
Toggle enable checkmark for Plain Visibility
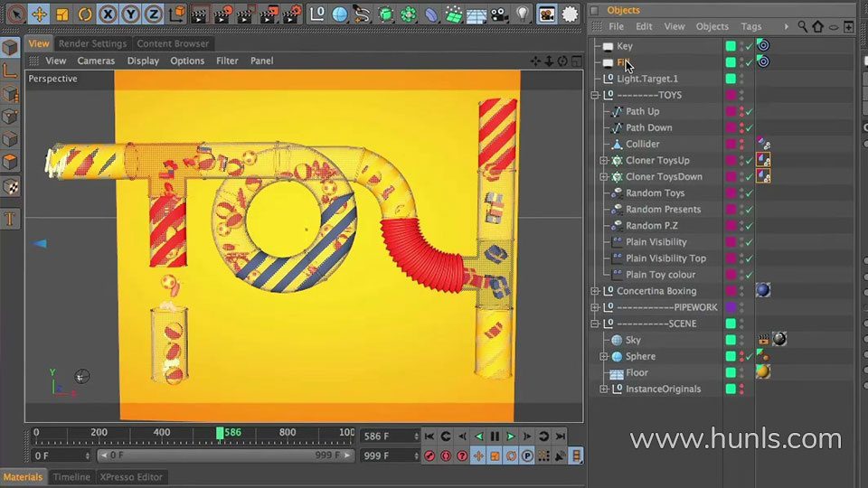(x=749, y=242)
